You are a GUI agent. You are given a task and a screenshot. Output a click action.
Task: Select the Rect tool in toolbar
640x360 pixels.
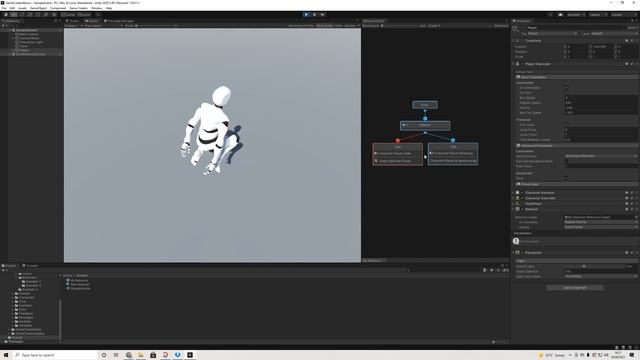[38, 14]
